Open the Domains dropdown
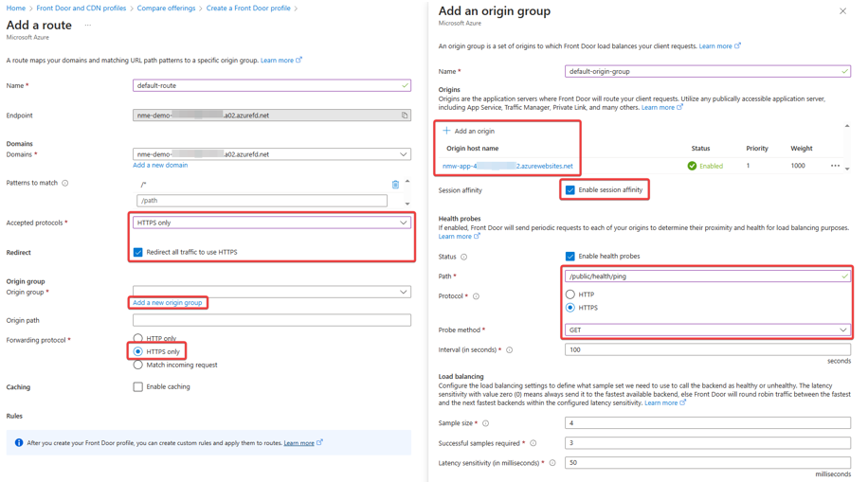868x482 pixels. tap(272, 153)
